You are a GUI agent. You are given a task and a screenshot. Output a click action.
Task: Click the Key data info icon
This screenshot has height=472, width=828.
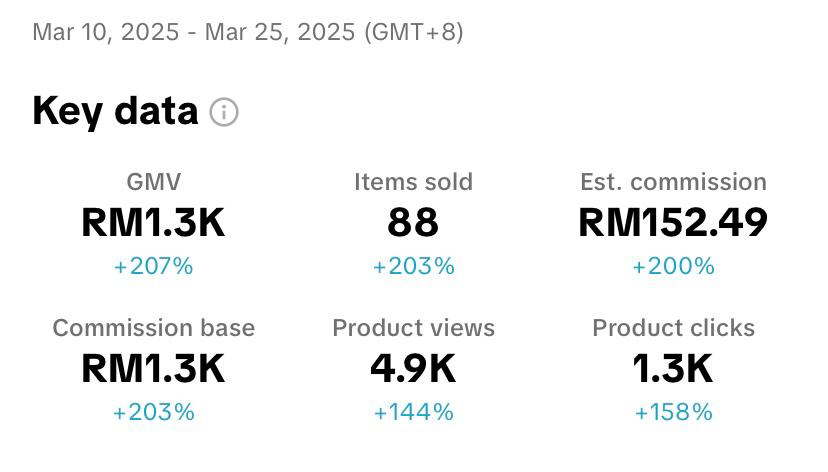point(224,113)
